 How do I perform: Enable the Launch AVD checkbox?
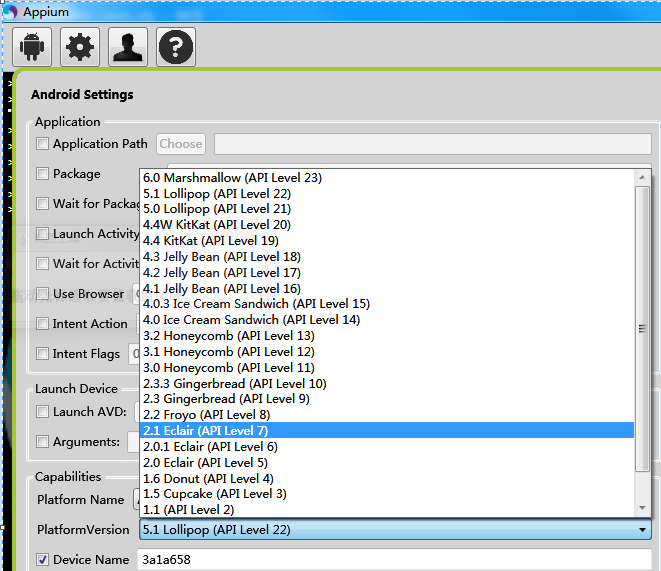[42, 411]
